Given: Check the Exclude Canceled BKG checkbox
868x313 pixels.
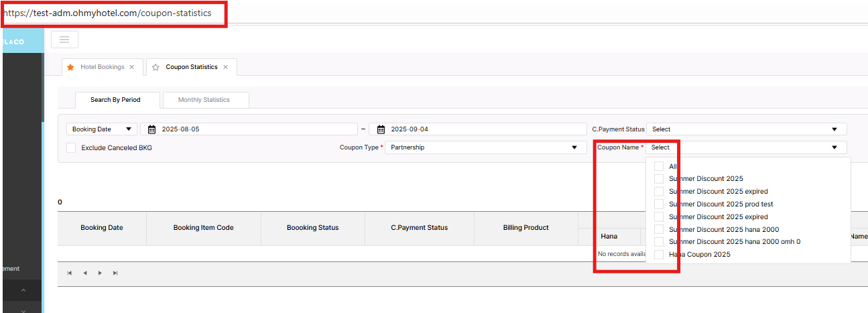Looking at the screenshot, I should tap(71, 147).
